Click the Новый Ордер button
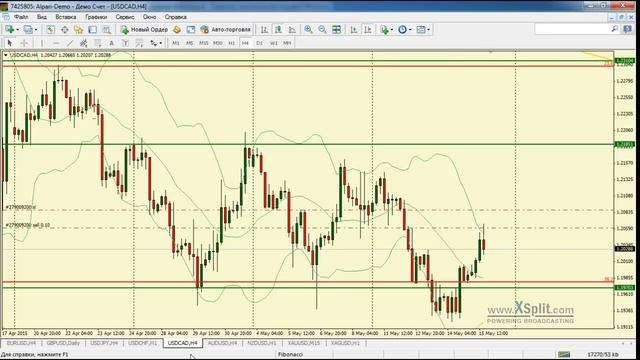This screenshot has width=640, height=360. pos(144,29)
